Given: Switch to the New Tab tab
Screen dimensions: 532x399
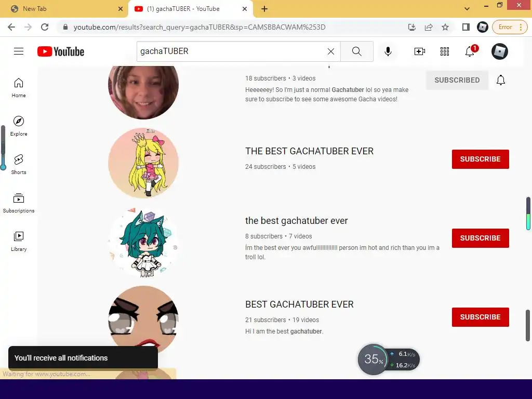Looking at the screenshot, I should (64, 9).
